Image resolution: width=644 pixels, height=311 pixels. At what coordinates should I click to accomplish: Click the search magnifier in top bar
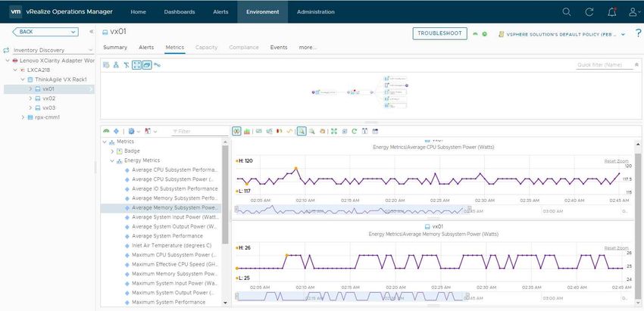(567, 12)
